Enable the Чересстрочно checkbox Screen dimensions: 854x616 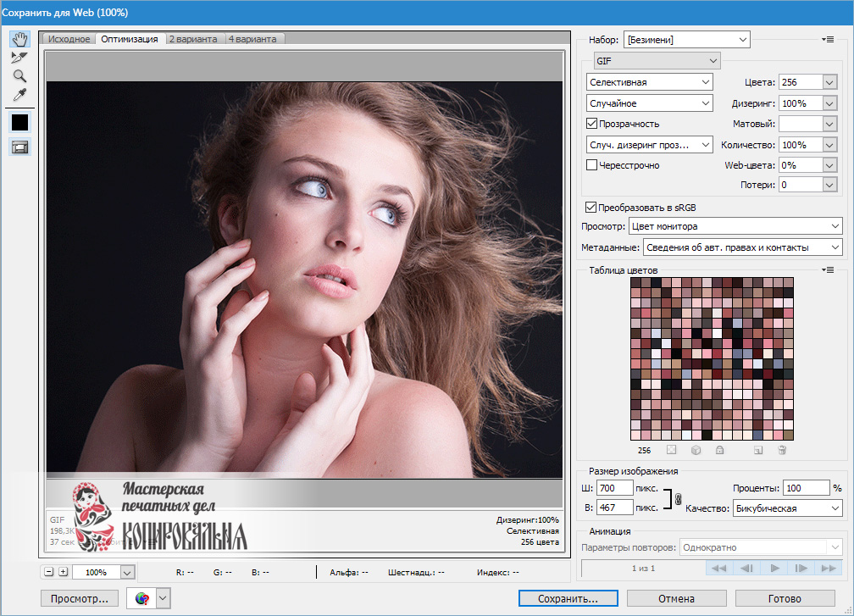tap(592, 164)
